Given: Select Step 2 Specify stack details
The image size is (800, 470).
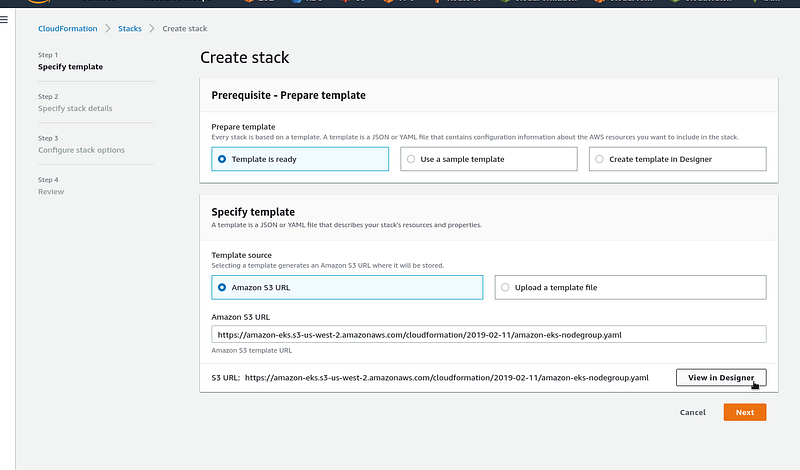Looking at the screenshot, I should tap(75, 108).
